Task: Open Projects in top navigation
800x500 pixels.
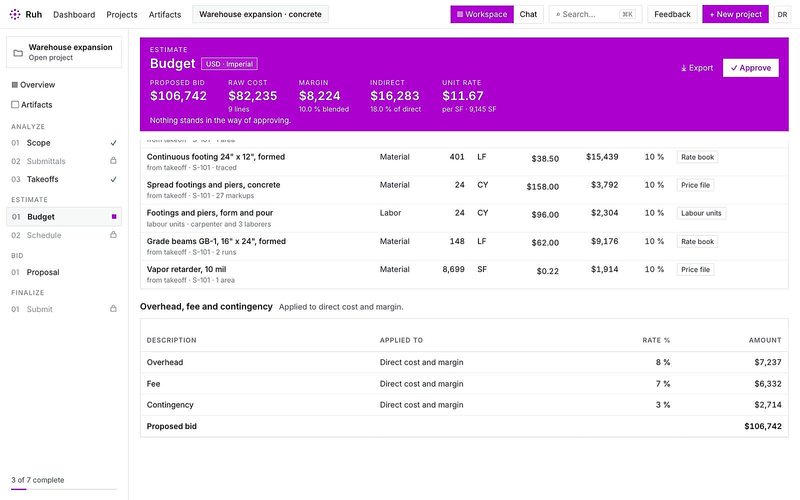Action: [x=121, y=14]
